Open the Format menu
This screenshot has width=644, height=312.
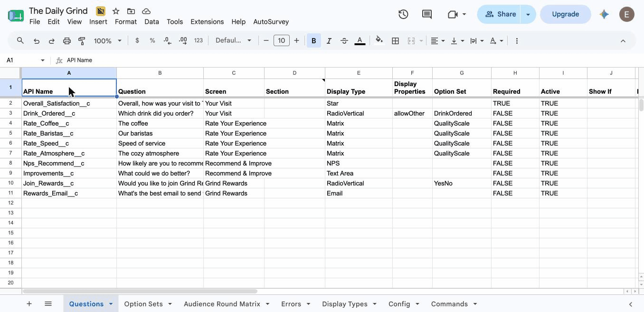coord(126,22)
